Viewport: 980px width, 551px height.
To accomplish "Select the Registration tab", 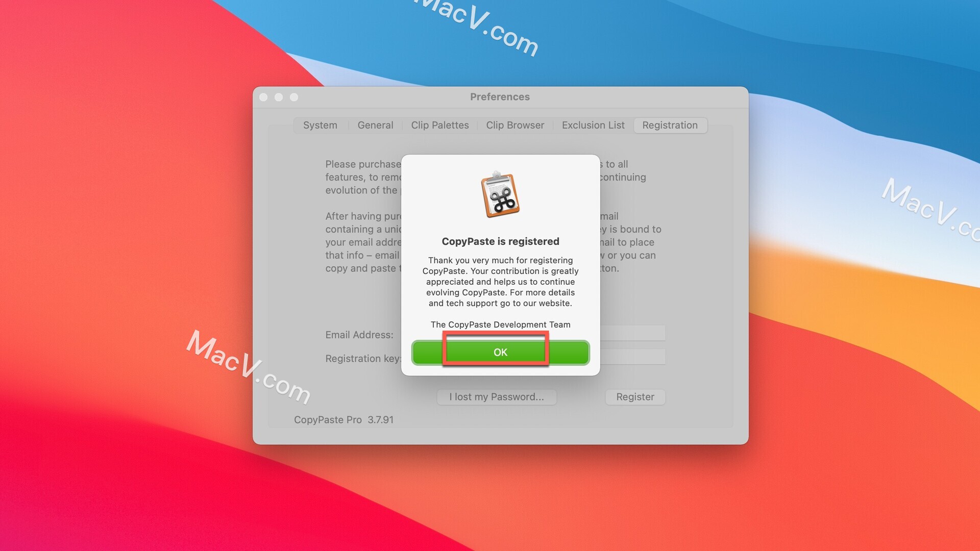I will point(670,125).
